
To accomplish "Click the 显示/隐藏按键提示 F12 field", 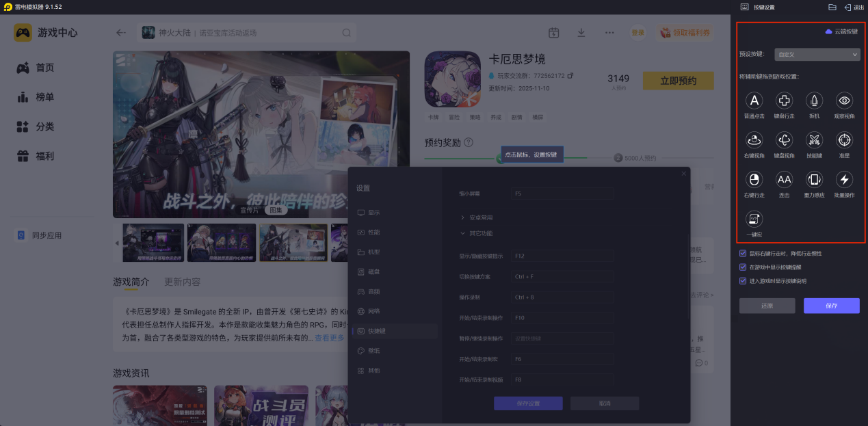I will (x=563, y=256).
